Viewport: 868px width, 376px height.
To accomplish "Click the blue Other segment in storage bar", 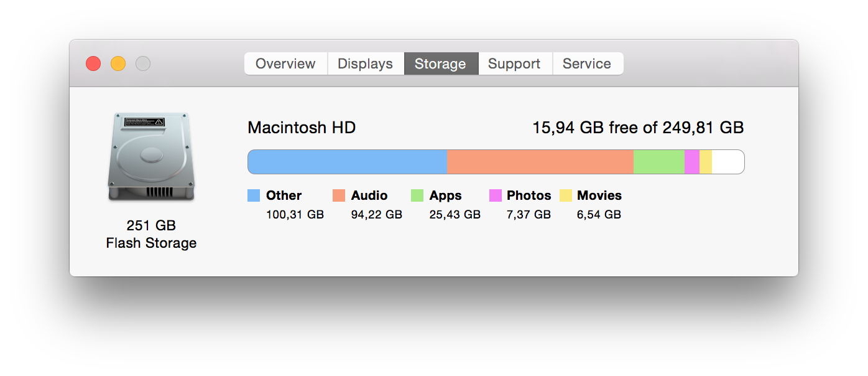I will (x=347, y=162).
